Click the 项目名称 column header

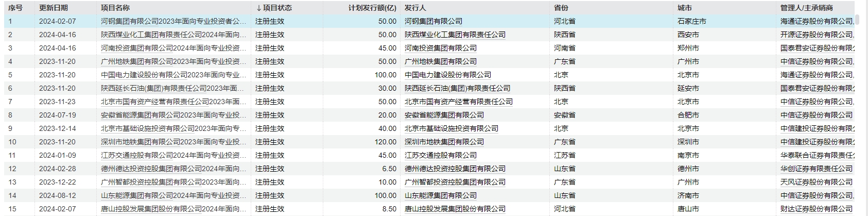click(x=115, y=8)
